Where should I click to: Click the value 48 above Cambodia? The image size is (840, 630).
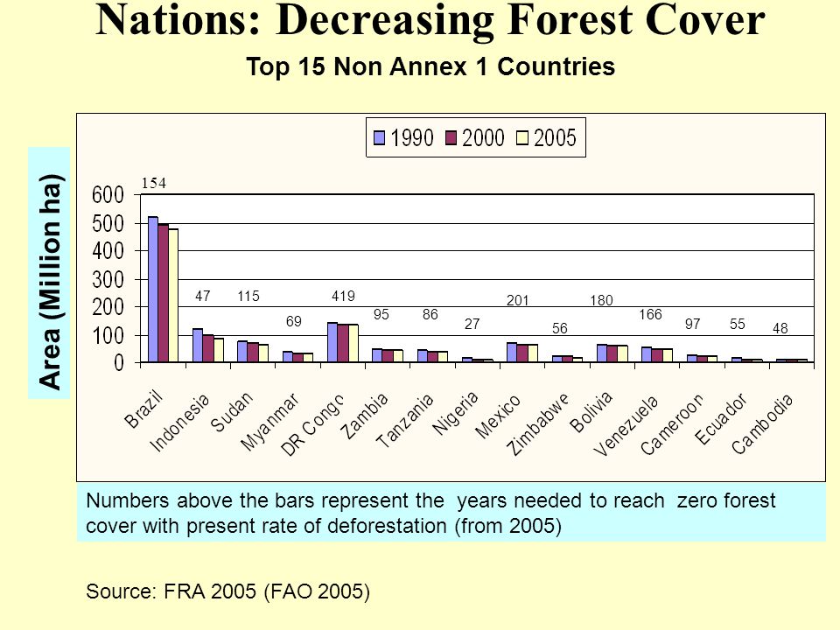pyautogui.click(x=780, y=328)
